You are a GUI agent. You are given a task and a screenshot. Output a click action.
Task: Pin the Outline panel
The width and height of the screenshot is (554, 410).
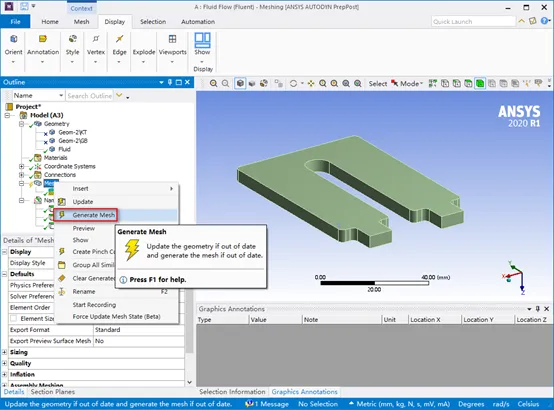point(170,82)
